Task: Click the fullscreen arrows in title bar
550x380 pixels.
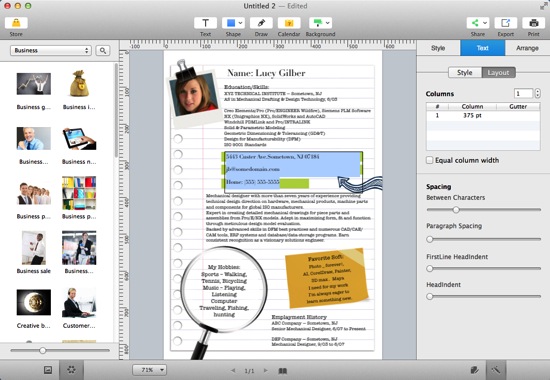Action: (543, 6)
